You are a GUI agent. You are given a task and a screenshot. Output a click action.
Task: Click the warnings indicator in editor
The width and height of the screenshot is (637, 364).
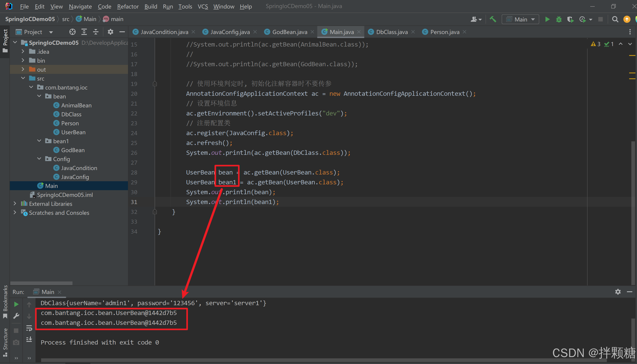[596, 44]
